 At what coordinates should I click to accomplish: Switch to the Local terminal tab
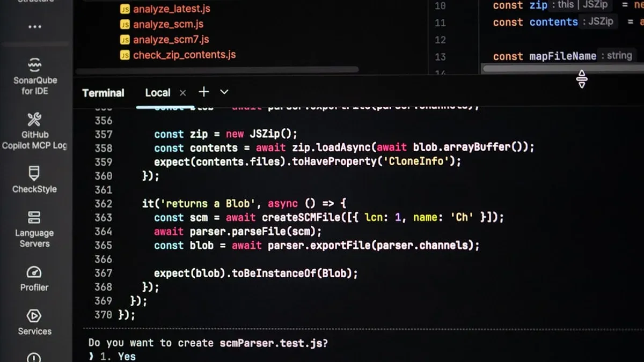point(157,93)
